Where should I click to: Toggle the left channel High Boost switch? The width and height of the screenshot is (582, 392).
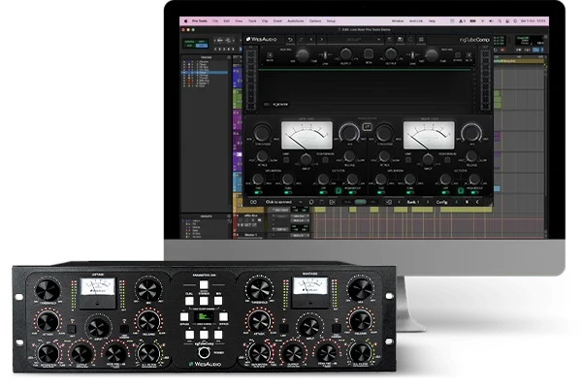click(351, 192)
